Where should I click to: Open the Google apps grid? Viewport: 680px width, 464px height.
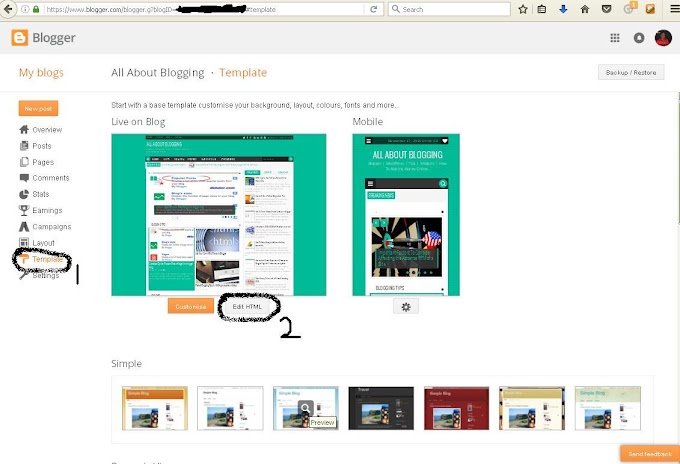click(615, 38)
